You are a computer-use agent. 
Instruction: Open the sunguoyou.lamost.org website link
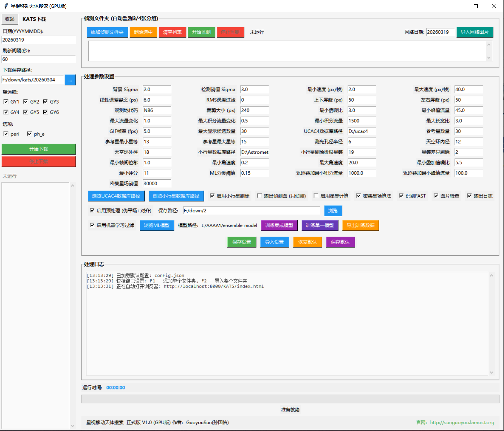[462, 422]
